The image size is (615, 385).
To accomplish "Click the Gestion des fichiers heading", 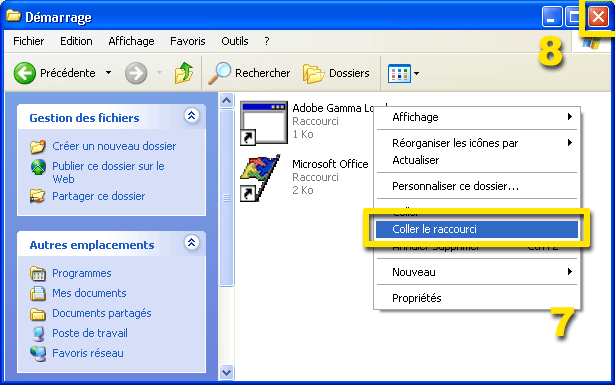I will tap(84, 118).
